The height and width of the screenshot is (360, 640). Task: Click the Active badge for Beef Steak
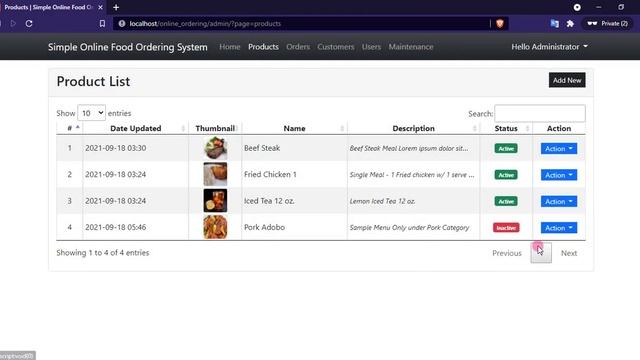point(506,149)
